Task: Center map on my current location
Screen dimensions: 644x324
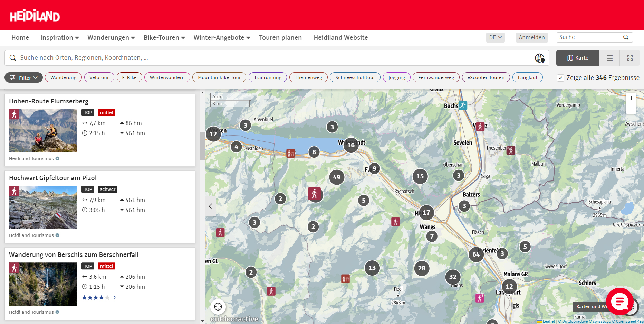Action: (218, 307)
